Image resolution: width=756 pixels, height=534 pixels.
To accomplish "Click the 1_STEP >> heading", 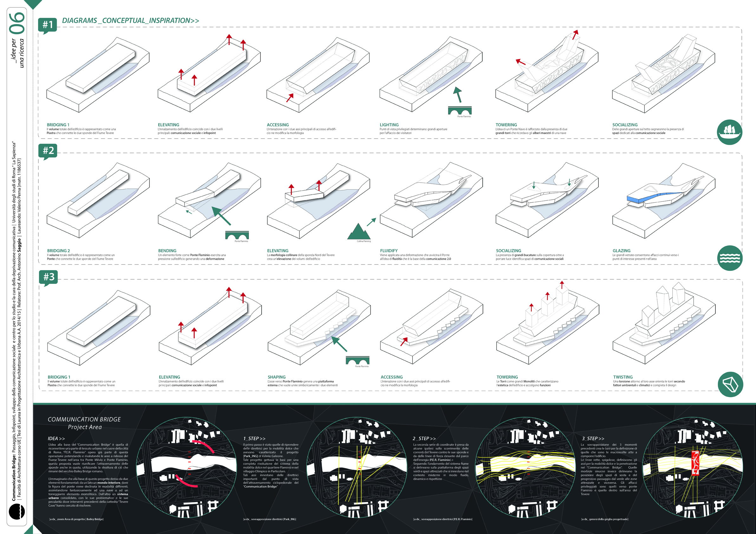I will click(x=254, y=439).
